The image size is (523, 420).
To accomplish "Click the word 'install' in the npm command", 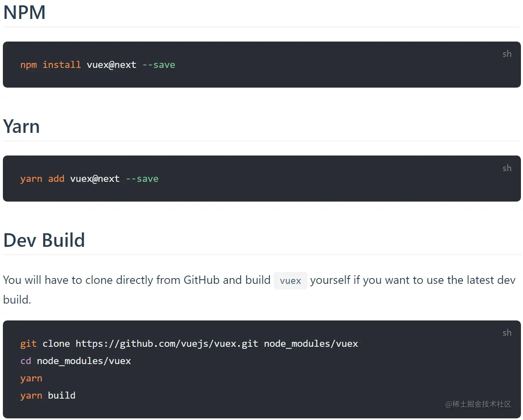I will click(x=62, y=65).
